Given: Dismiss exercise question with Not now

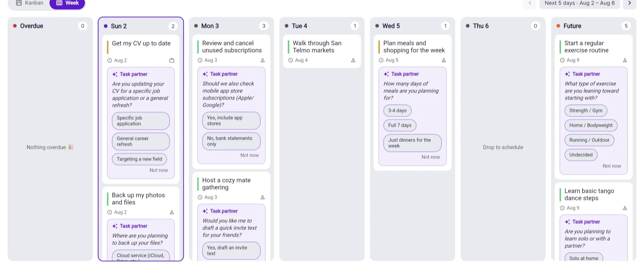Looking at the screenshot, I should [x=612, y=166].
